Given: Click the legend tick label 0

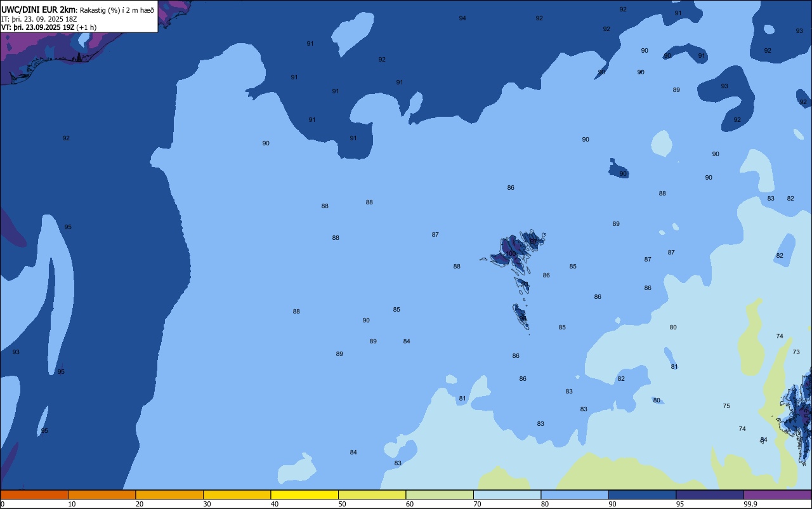Looking at the screenshot, I should [x=3, y=504].
